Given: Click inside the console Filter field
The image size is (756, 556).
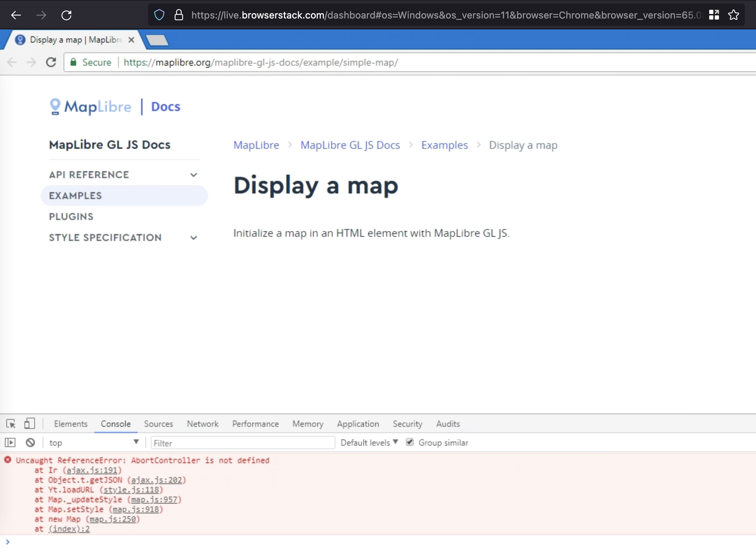Looking at the screenshot, I should tap(242, 442).
